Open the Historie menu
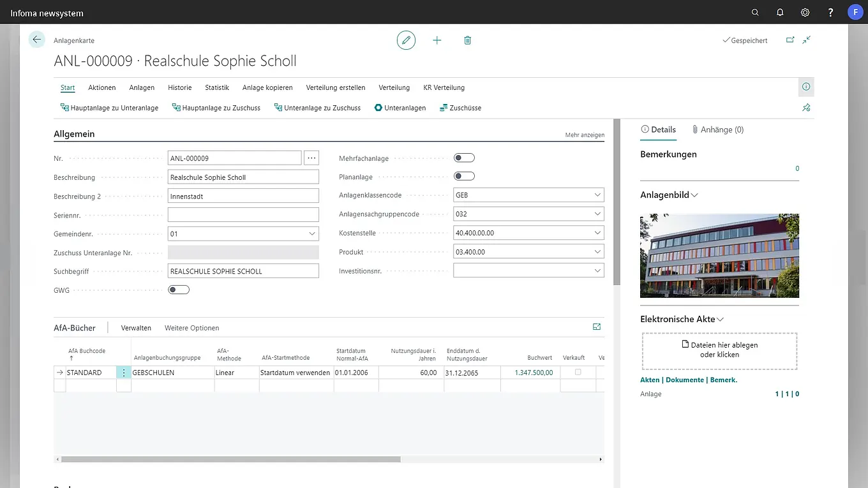The width and height of the screenshot is (868, 488). 179,87
